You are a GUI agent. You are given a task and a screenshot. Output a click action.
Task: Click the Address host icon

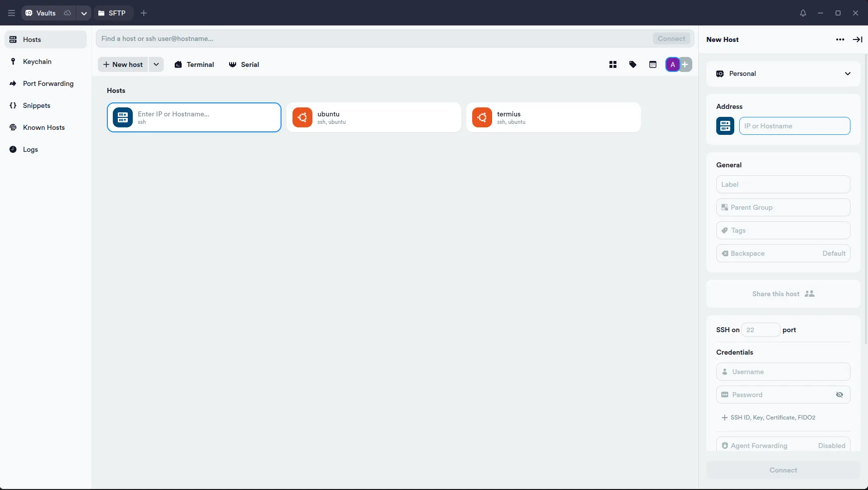725,126
